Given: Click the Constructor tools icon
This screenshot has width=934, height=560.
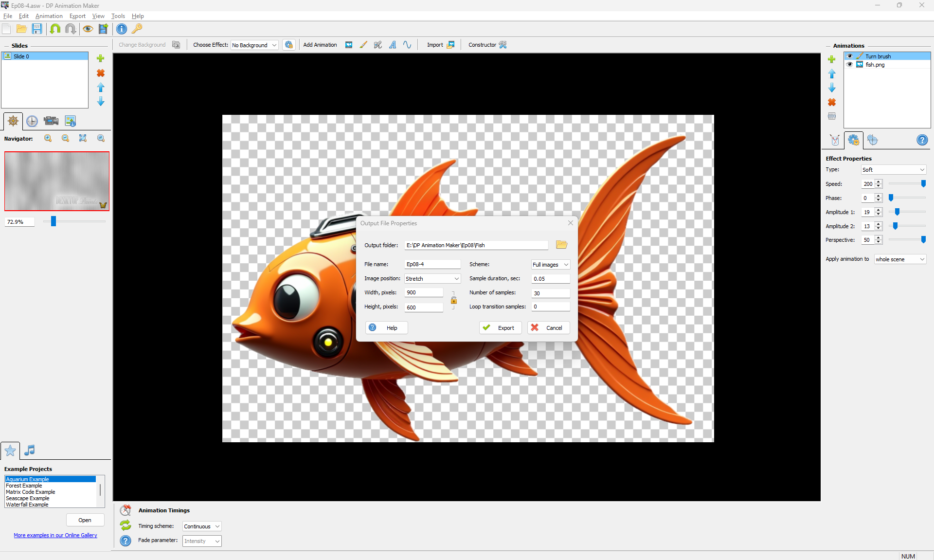Looking at the screenshot, I should [x=503, y=45].
